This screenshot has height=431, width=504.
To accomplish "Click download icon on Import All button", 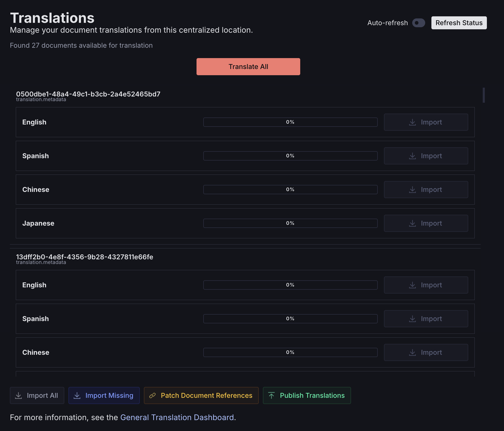I will 18,395.
